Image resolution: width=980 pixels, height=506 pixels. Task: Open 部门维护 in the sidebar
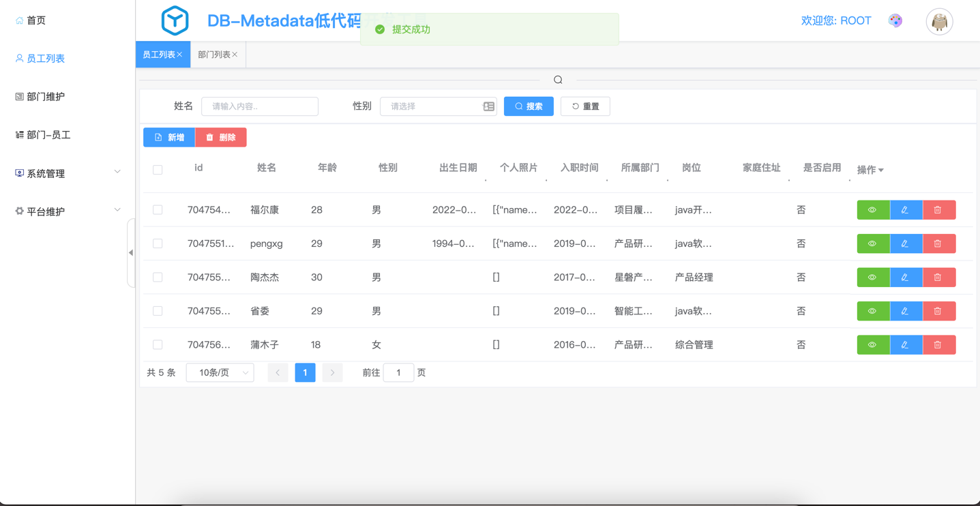pos(46,97)
